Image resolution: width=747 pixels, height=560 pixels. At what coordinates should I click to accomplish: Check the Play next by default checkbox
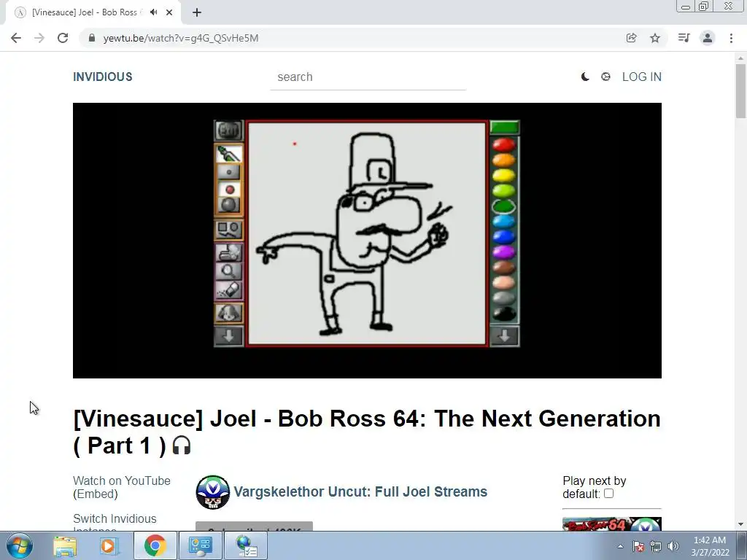(x=608, y=494)
